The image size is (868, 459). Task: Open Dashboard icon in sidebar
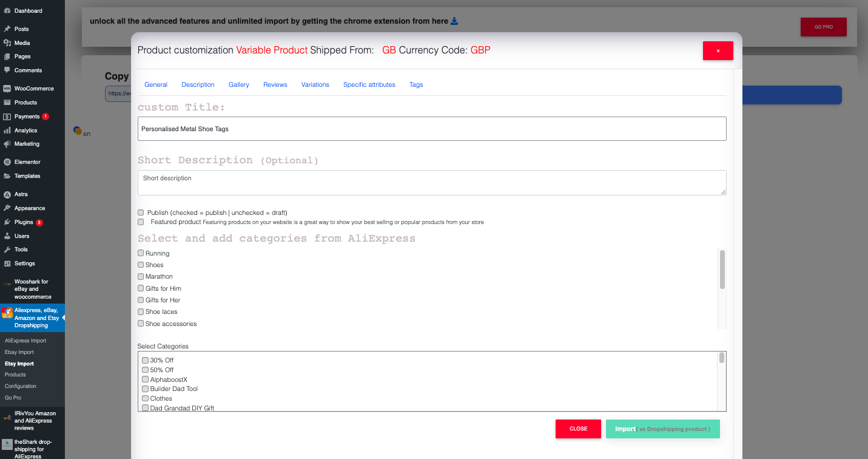pyautogui.click(x=7, y=11)
